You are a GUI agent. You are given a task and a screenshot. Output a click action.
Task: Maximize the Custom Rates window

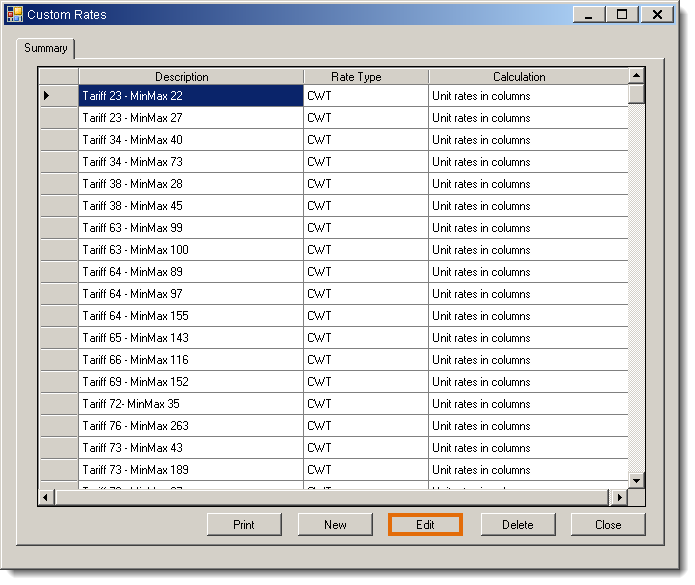(621, 15)
